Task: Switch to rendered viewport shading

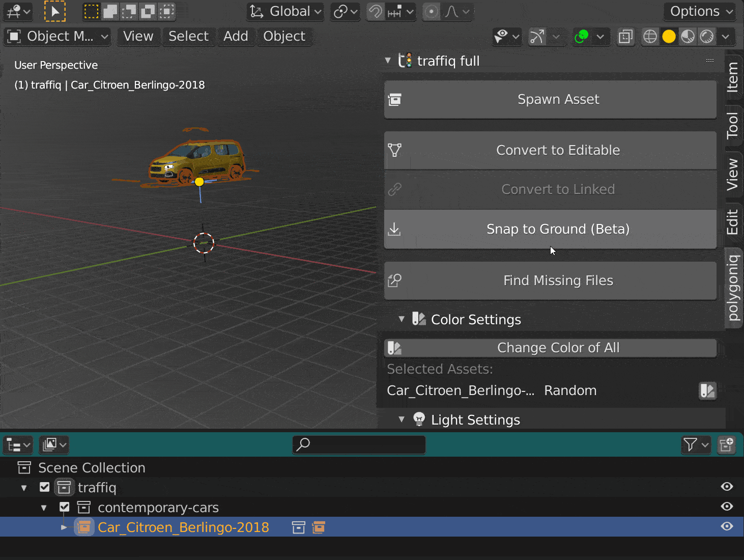Action: coord(707,37)
